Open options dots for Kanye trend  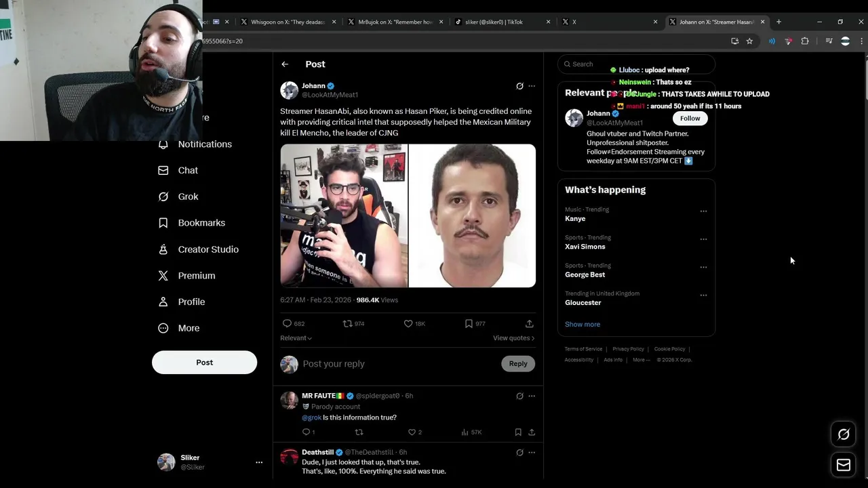pos(703,211)
